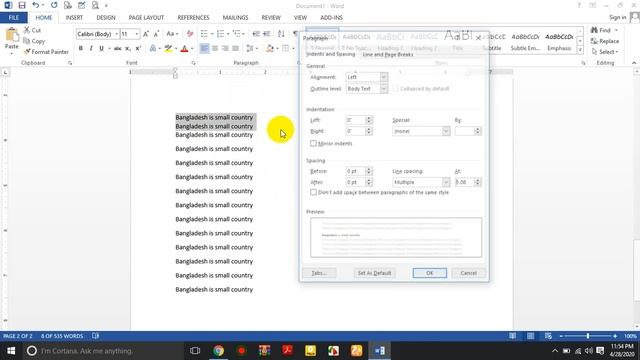
Task: Increase font size with Grow Font
Action: 146,34
